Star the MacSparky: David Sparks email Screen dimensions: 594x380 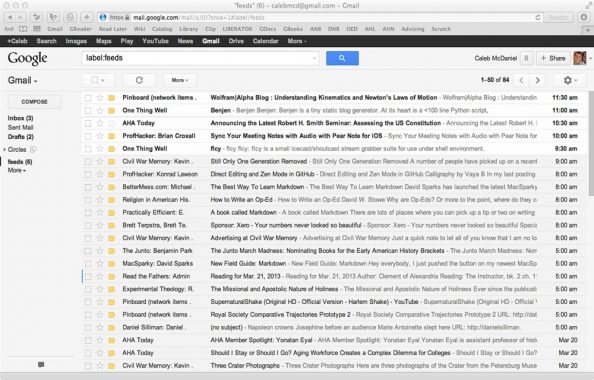[x=100, y=263]
